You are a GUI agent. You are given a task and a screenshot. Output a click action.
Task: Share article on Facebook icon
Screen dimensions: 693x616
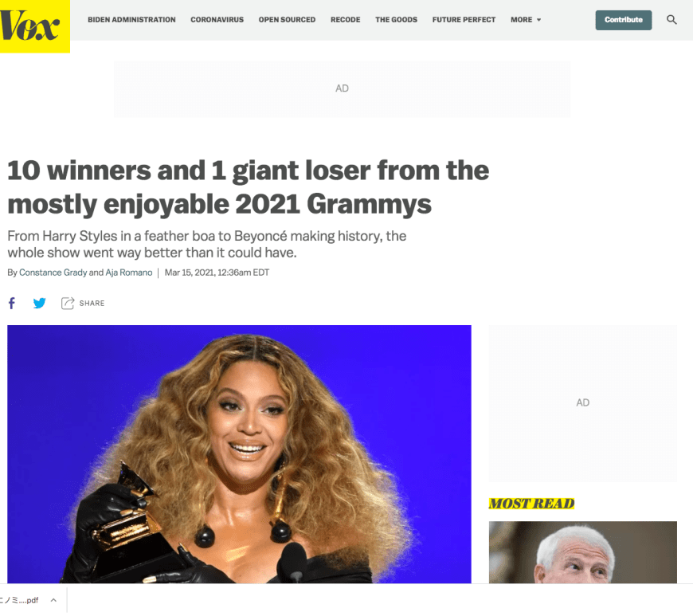12,303
